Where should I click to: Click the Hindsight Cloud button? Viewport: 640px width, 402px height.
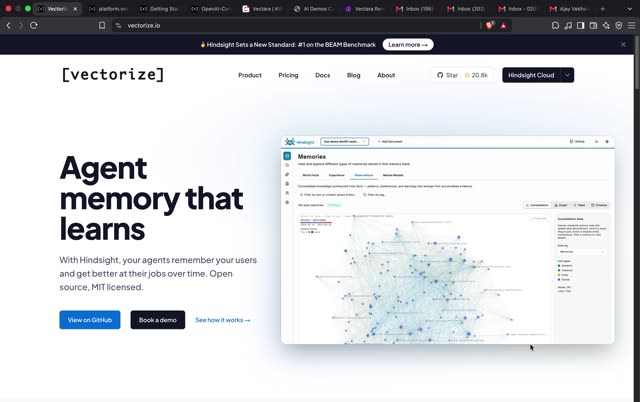point(531,75)
